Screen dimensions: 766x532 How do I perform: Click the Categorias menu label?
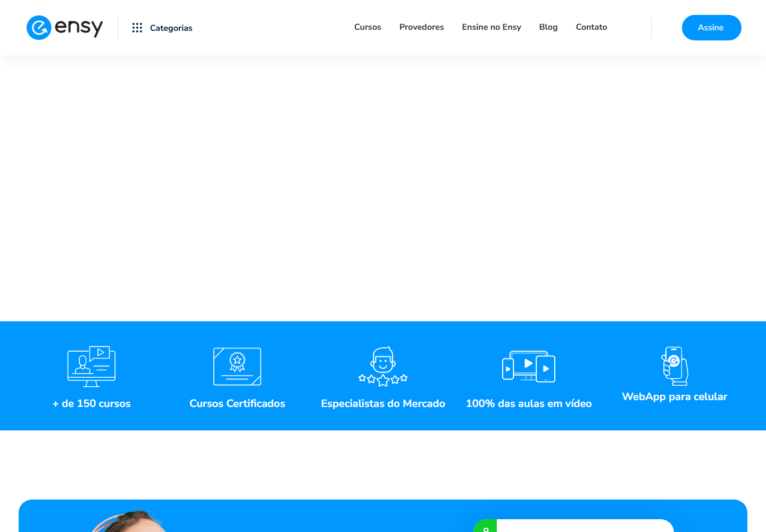point(171,28)
